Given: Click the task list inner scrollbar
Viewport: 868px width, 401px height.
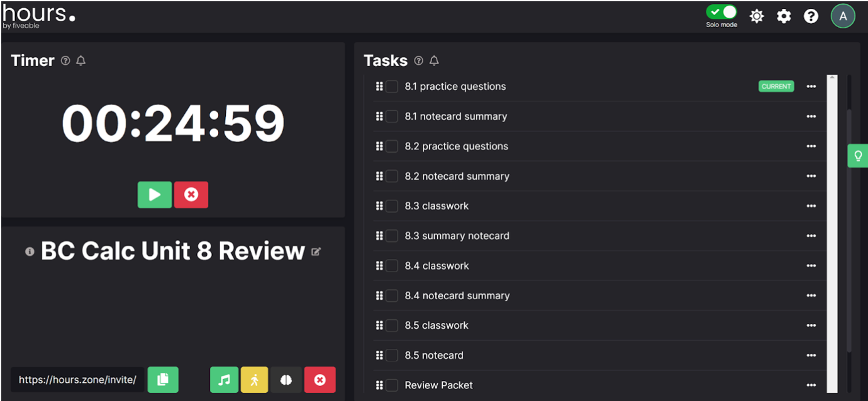Looking at the screenshot, I should pos(832,234).
